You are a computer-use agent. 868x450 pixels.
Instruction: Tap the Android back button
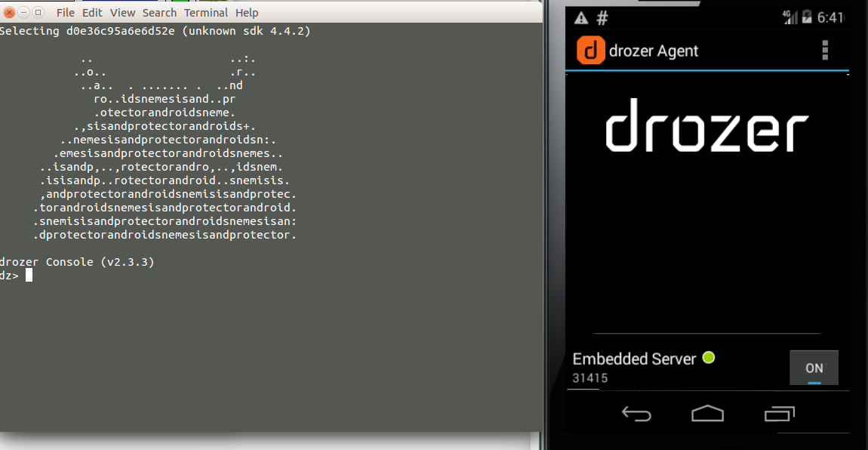tap(636, 414)
